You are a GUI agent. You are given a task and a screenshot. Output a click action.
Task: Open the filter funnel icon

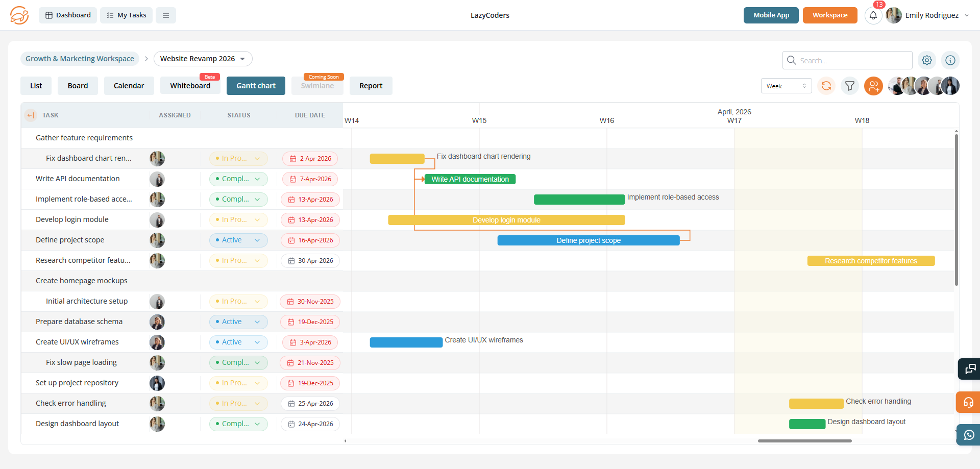coord(849,86)
